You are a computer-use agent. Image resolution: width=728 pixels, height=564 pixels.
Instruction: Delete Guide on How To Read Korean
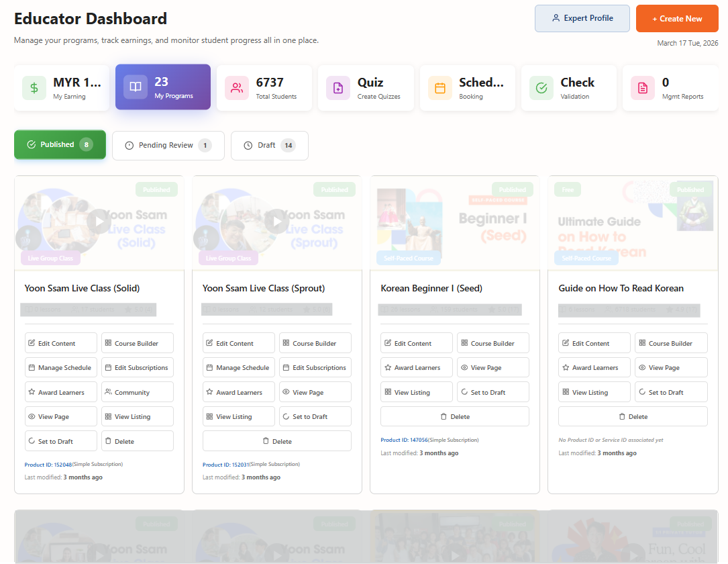click(x=633, y=416)
